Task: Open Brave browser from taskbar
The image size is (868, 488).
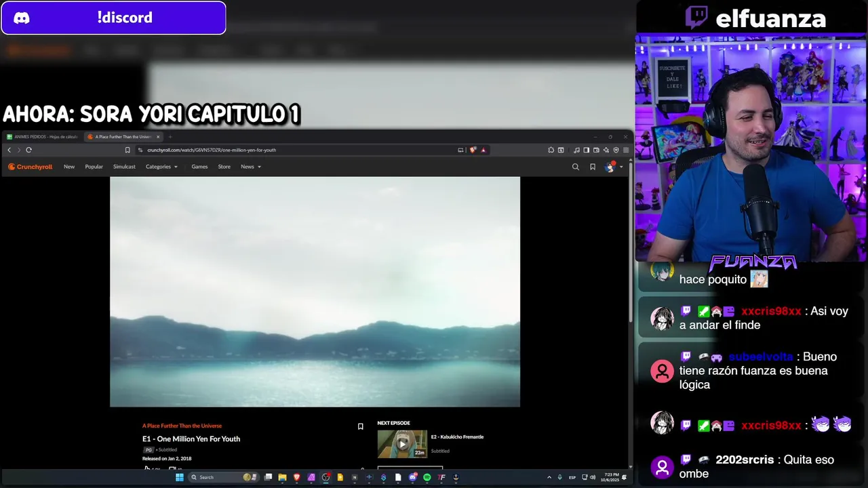Action: point(297,477)
